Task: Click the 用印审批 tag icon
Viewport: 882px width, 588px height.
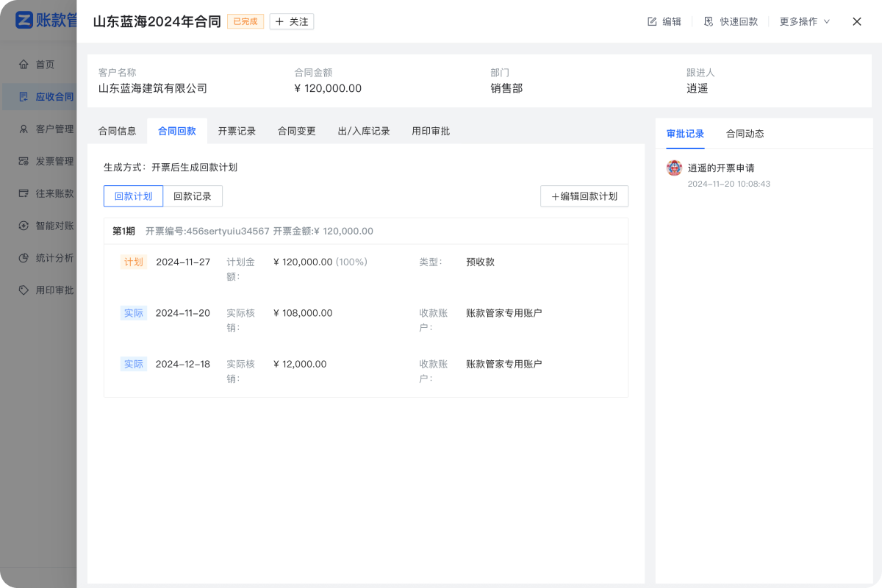Action: pyautogui.click(x=24, y=290)
